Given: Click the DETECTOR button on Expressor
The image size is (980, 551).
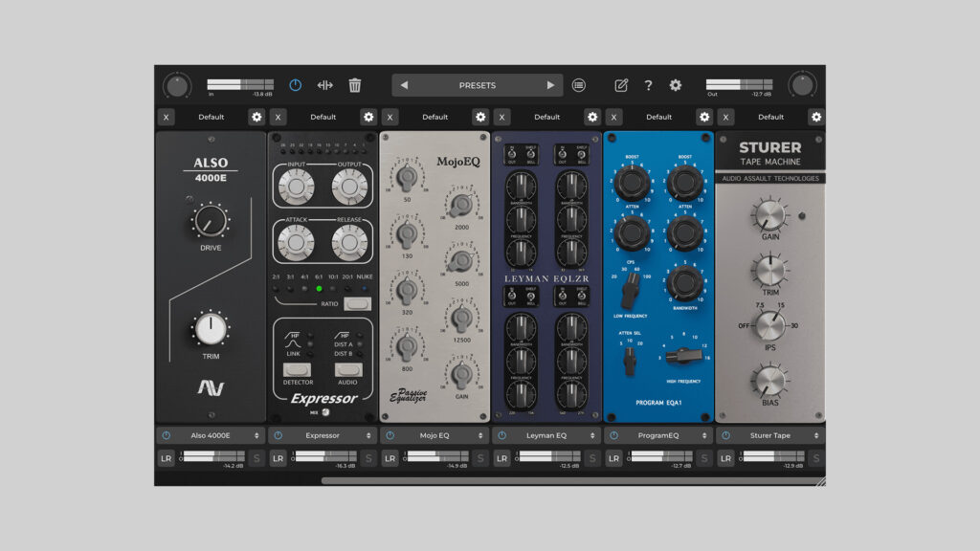Looking at the screenshot, I should click(x=297, y=370).
